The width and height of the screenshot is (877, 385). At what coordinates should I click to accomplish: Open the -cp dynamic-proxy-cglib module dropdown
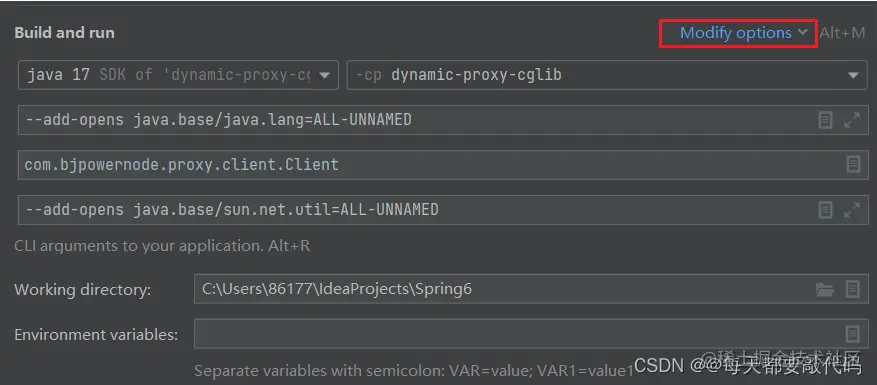[607, 75]
